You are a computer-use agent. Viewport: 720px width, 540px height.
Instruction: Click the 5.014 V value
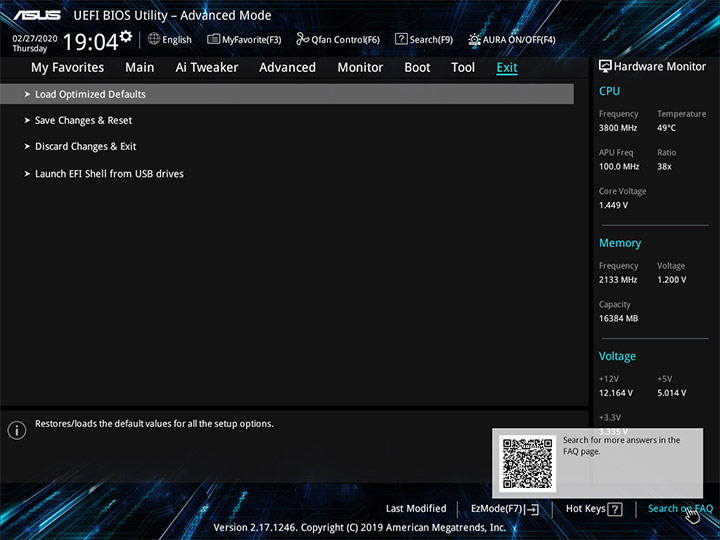[x=672, y=393]
